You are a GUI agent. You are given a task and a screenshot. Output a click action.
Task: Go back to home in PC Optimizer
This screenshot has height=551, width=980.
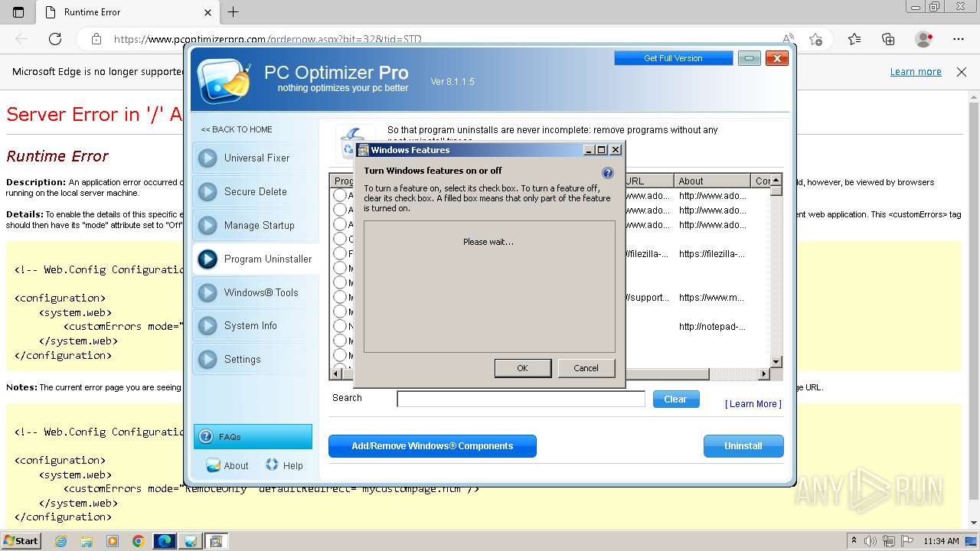[x=237, y=129]
